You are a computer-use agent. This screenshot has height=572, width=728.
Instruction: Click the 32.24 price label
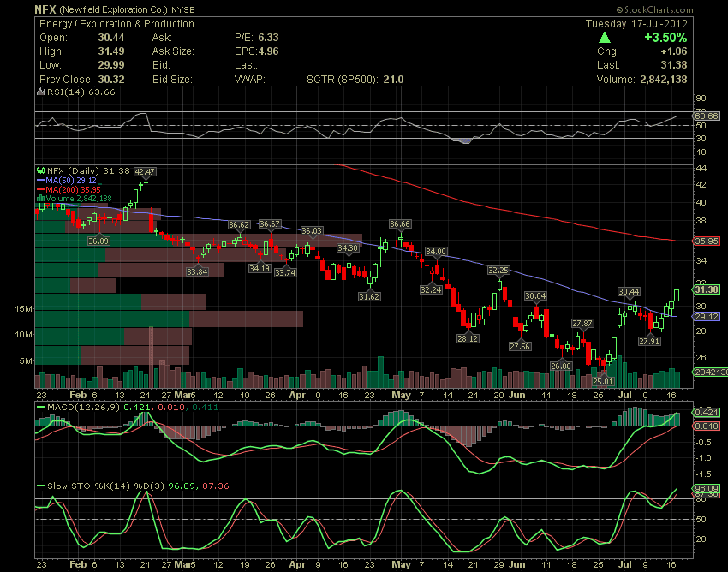point(431,289)
